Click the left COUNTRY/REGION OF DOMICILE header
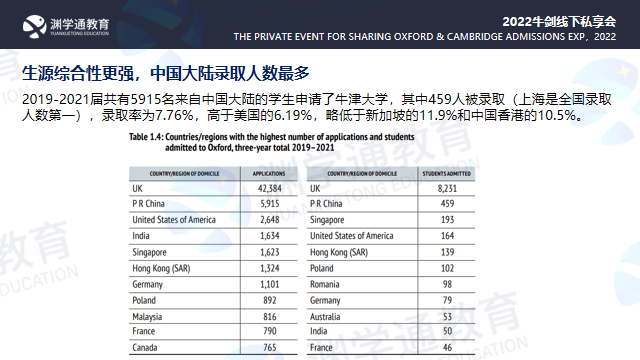 (x=184, y=173)
